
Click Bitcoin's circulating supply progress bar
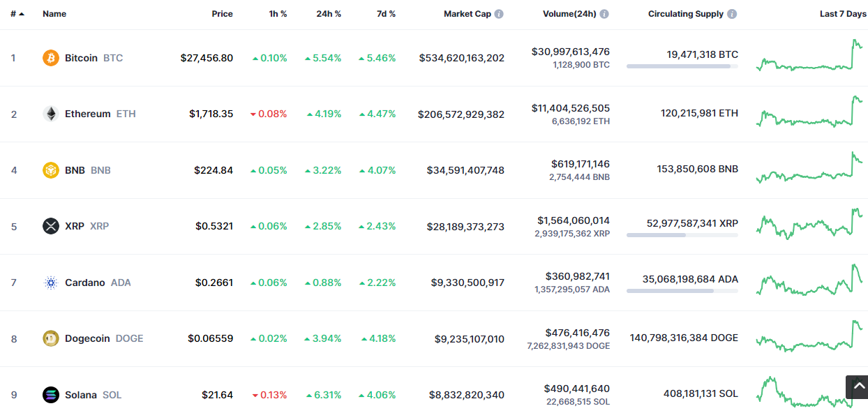(682, 66)
